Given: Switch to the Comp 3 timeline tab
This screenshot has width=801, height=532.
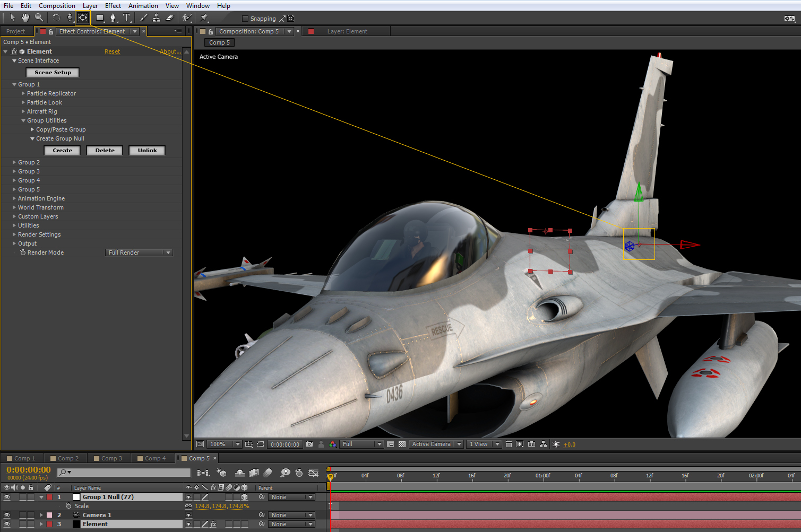Looking at the screenshot, I should 111,458.
